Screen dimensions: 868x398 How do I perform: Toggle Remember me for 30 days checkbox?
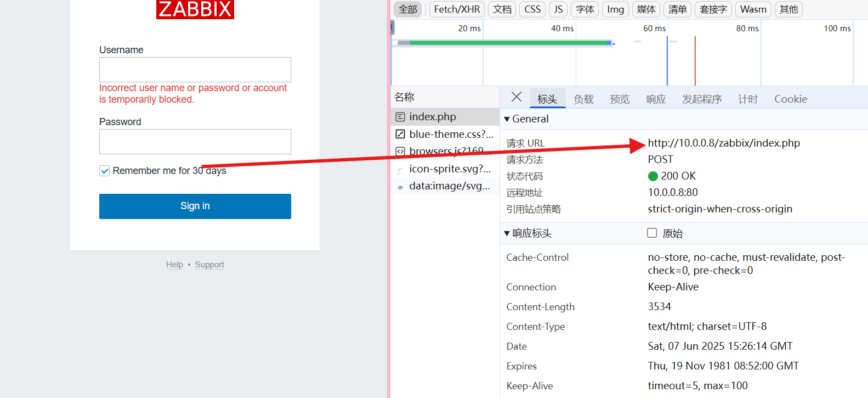105,171
